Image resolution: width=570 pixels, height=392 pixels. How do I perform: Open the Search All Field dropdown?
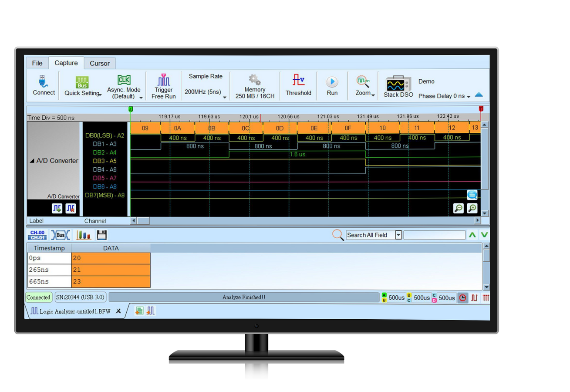point(398,235)
